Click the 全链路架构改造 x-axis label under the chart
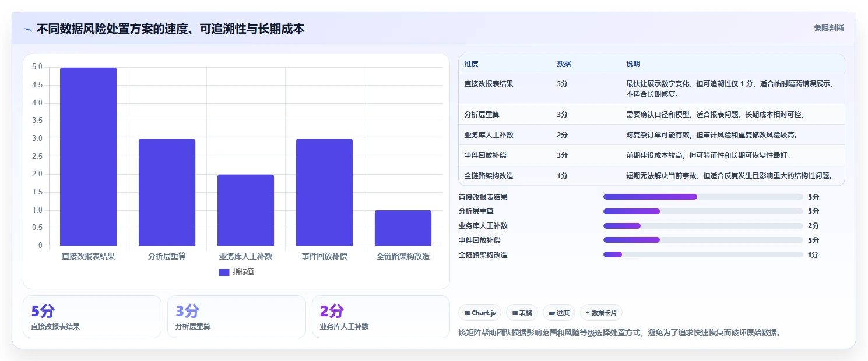The width and height of the screenshot is (868, 361). 403,256
